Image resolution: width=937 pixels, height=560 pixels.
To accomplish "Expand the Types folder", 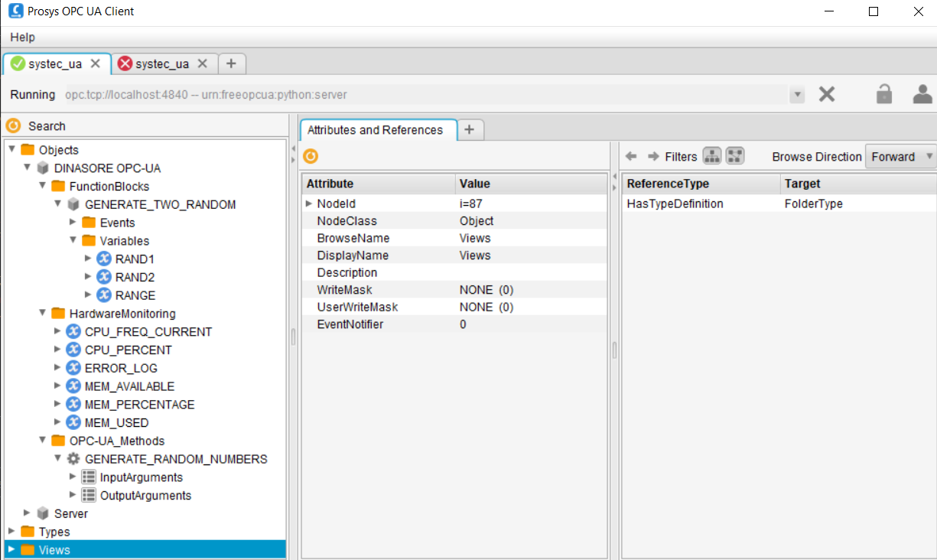I will pyautogui.click(x=11, y=531).
